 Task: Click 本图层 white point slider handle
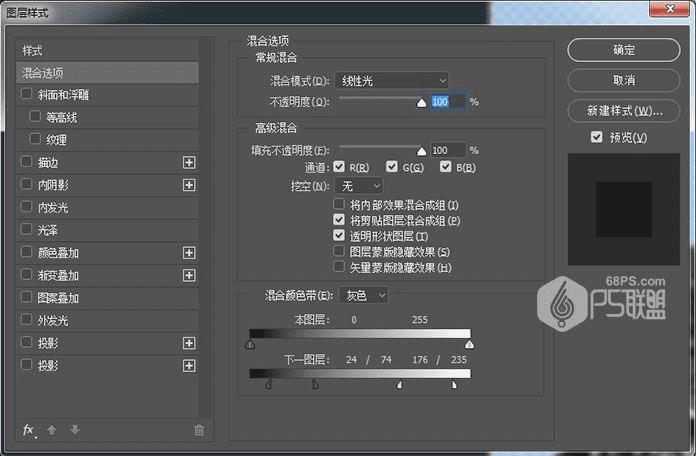pos(469,344)
